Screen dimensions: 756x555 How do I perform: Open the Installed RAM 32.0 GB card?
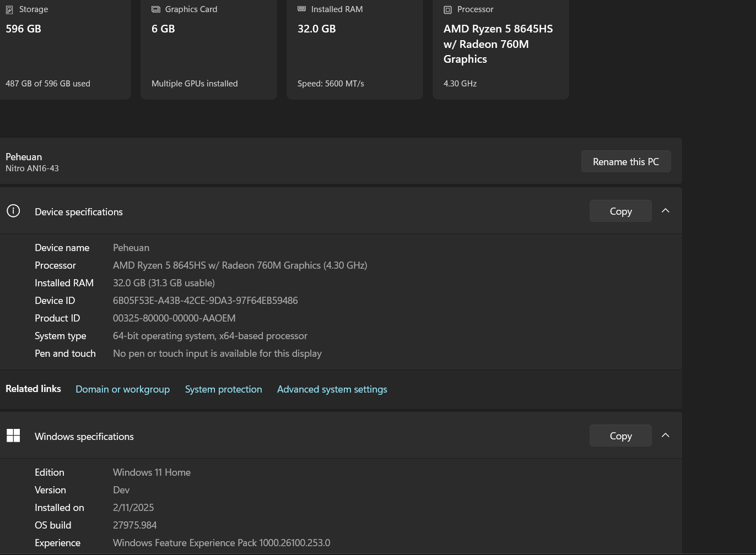click(355, 48)
